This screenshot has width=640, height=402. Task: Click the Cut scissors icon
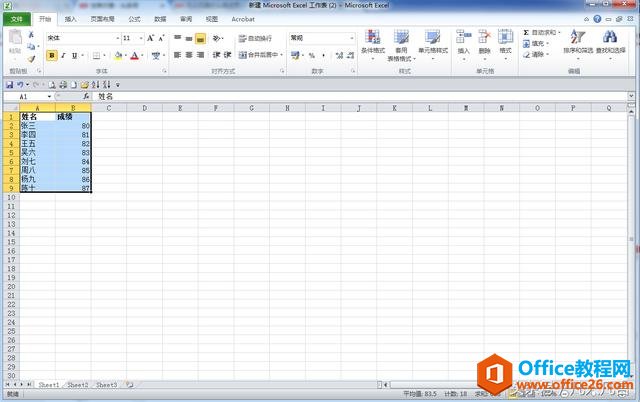click(31, 35)
